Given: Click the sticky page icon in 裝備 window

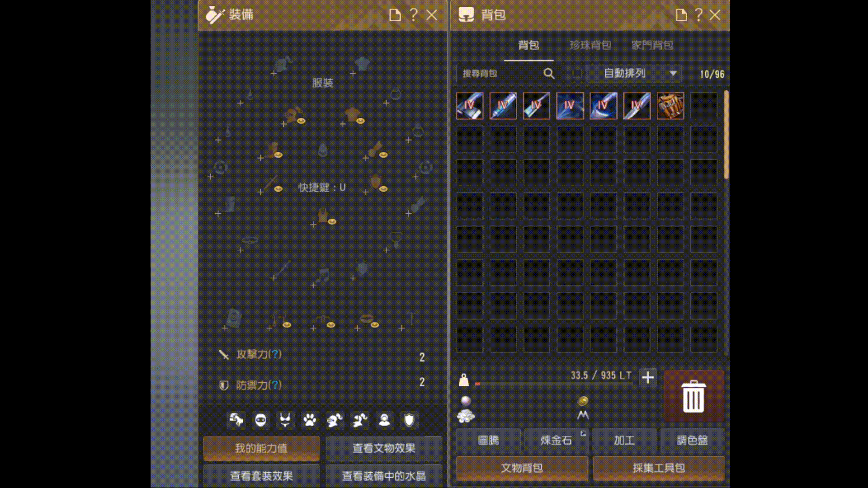Looking at the screenshot, I should point(395,15).
